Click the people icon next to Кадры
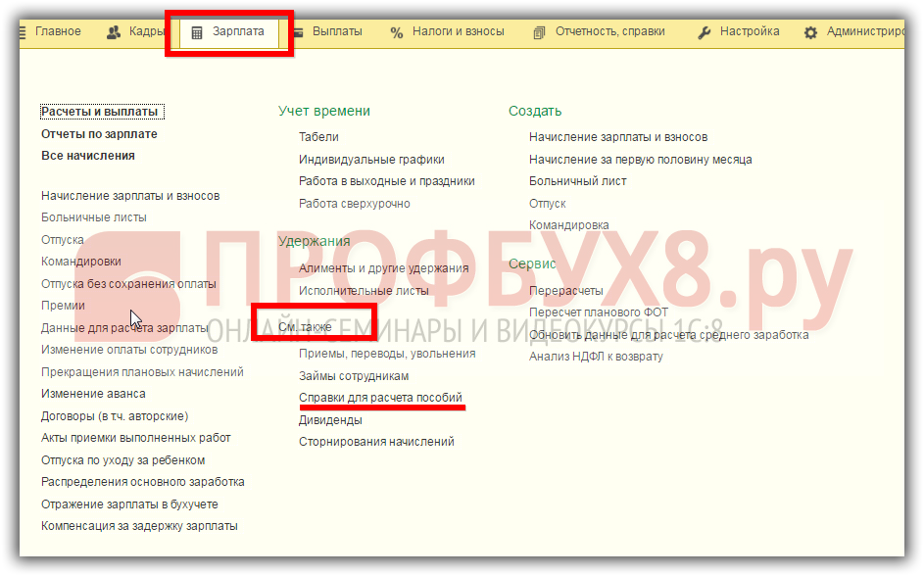The width and height of the screenshot is (924, 576). click(113, 32)
